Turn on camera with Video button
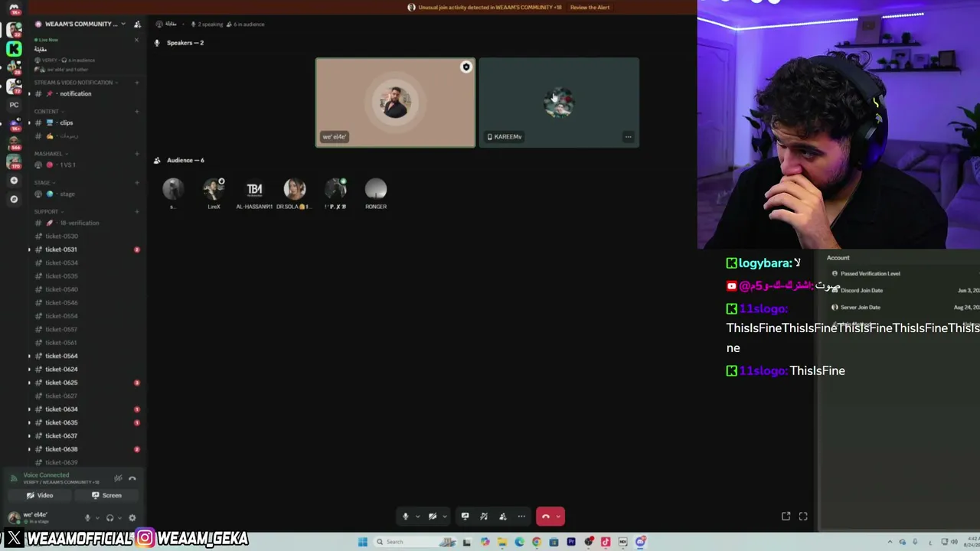980x551 pixels. point(40,495)
